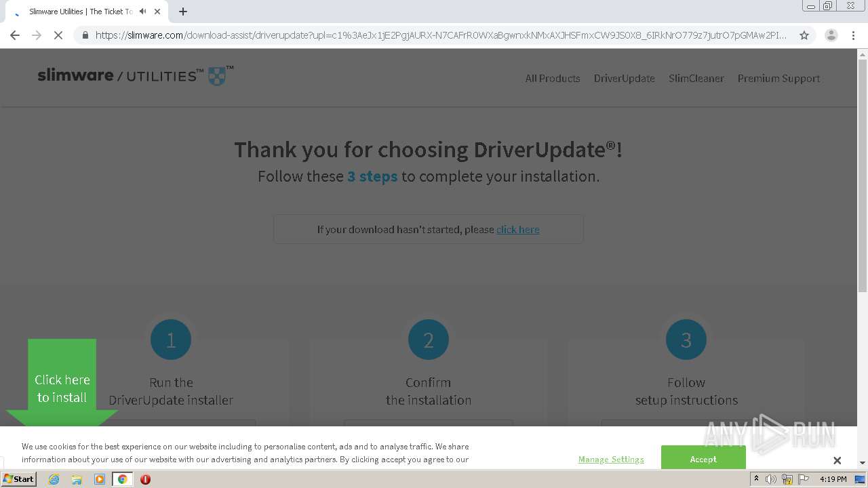
Task: Click the 'Run the DriverUpdate installer' text
Action: 171,391
